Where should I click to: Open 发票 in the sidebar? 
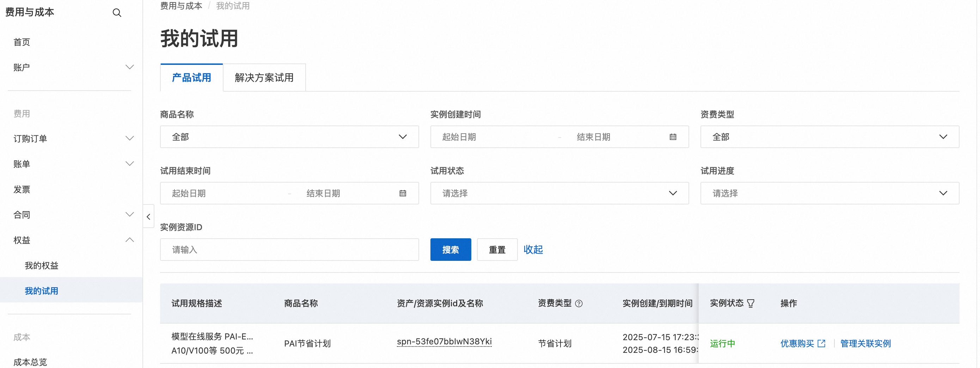tap(22, 190)
